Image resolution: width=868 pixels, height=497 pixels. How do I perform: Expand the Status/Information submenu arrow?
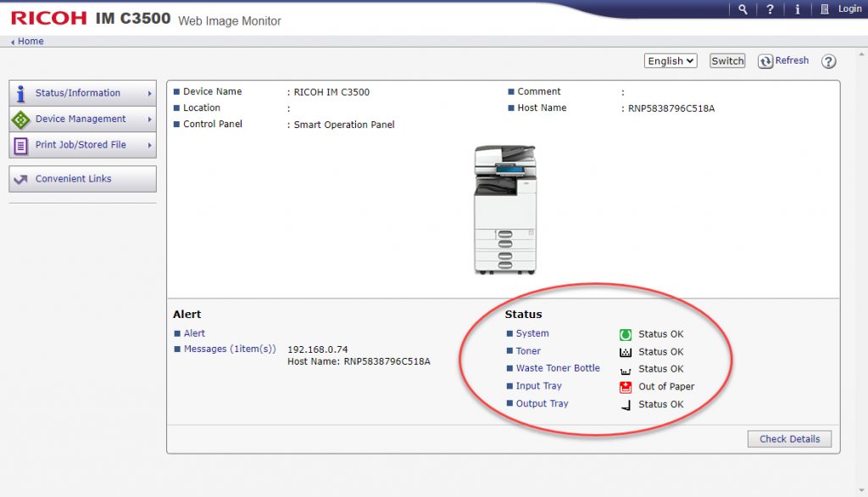click(x=149, y=93)
